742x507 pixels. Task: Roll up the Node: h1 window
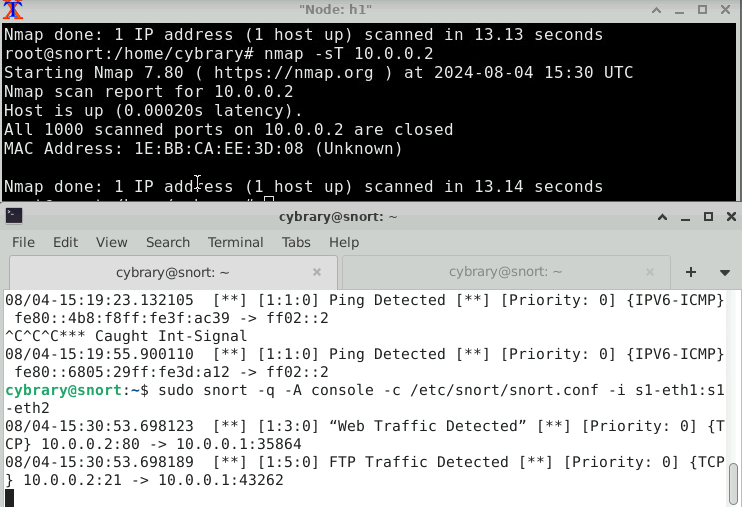point(656,10)
